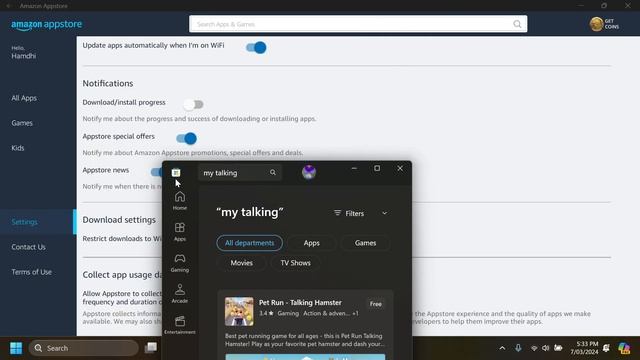This screenshot has width=640, height=360.
Task: Open the Pet Run - Talking Hamster title
Action: click(x=300, y=302)
